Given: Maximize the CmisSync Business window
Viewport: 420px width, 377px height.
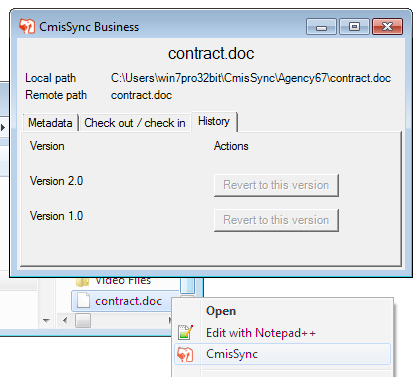Looking at the screenshot, I should tap(354, 27).
